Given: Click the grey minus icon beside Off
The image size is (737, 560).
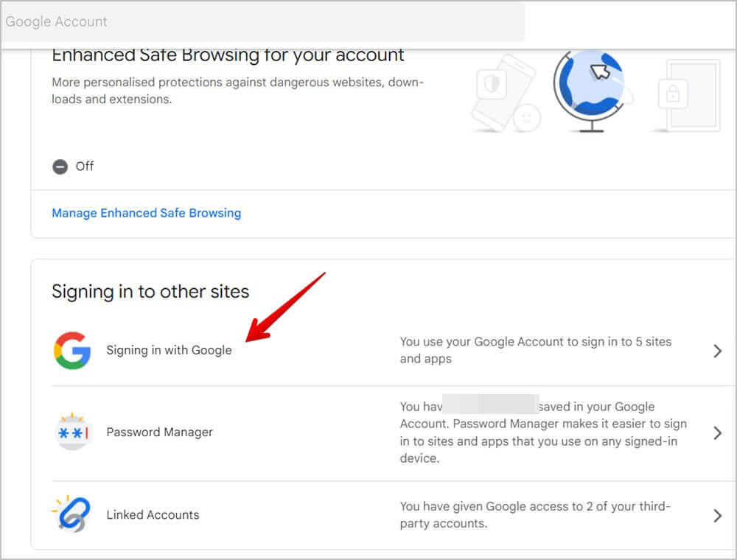Looking at the screenshot, I should [60, 167].
